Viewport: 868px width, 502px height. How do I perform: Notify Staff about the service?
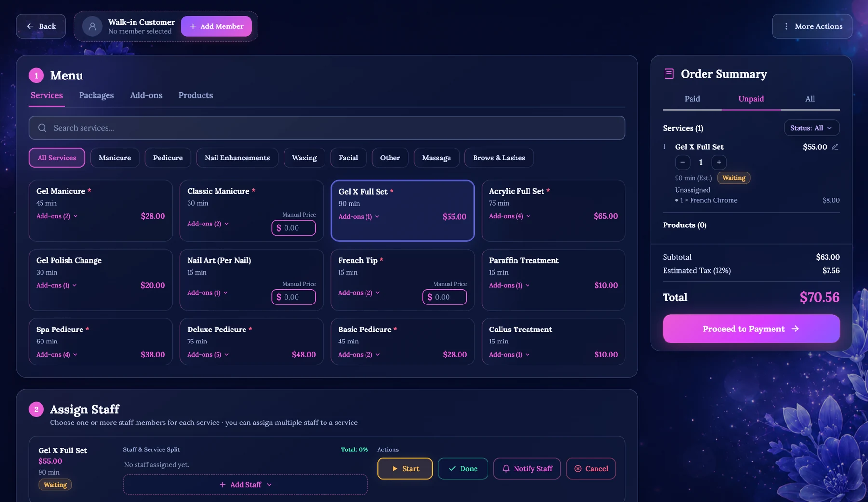pos(527,469)
